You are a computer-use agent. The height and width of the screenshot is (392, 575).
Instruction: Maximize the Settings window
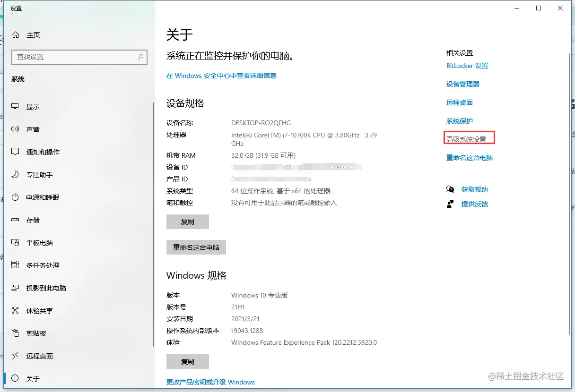(539, 8)
